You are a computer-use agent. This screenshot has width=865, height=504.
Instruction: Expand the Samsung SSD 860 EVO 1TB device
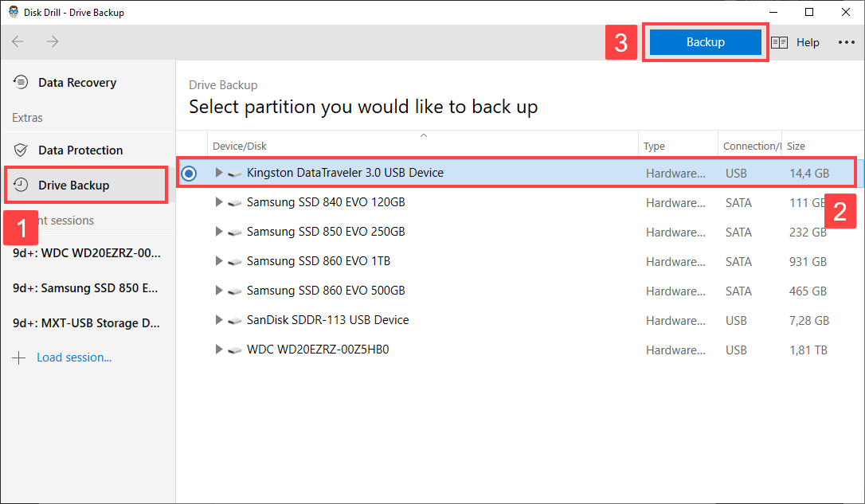218,261
